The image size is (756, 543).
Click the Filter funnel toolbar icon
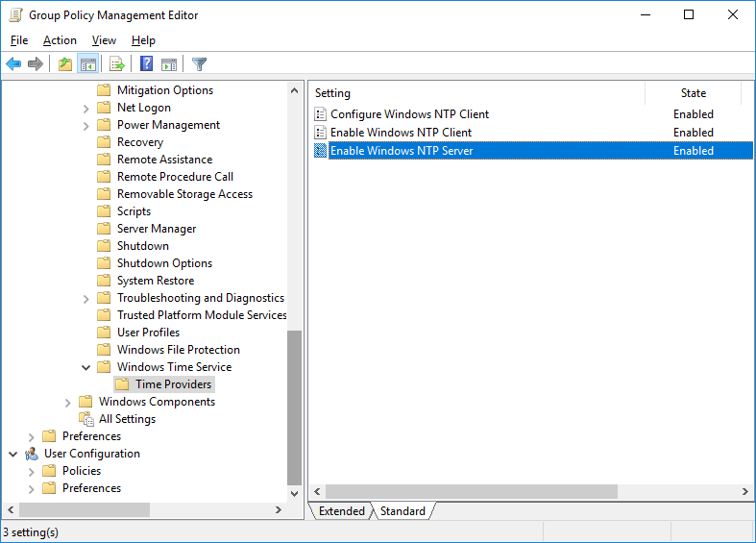[199, 63]
